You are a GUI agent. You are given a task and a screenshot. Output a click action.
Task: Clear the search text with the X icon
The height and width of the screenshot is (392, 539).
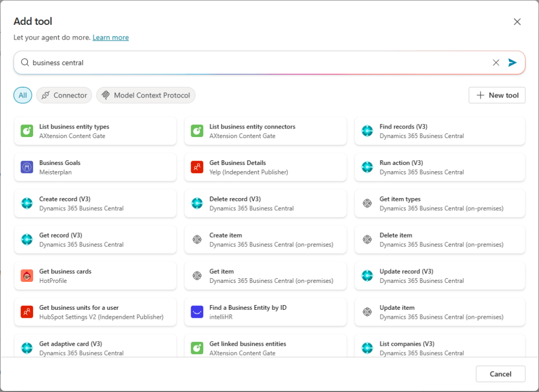tap(496, 63)
